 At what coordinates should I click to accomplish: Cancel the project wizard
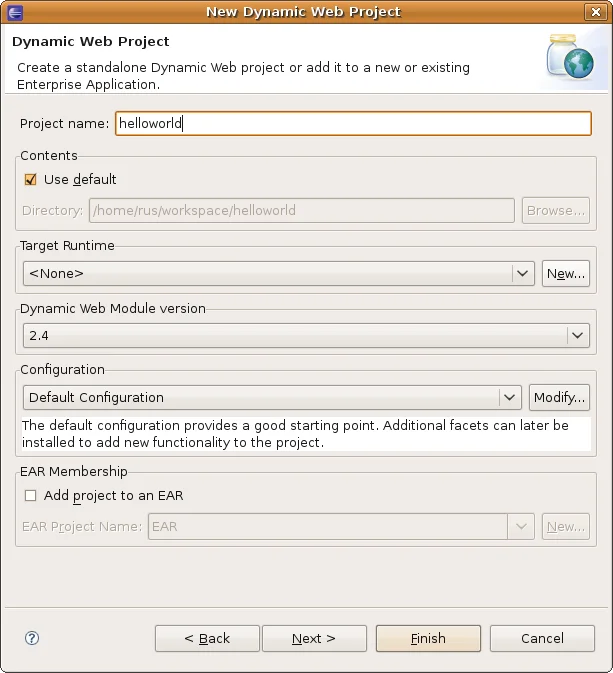pos(542,638)
